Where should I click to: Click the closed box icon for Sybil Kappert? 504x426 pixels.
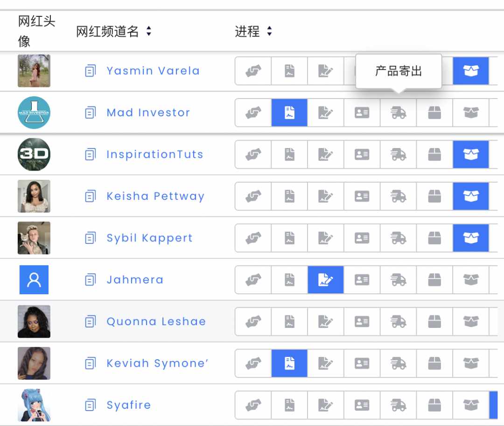(434, 238)
